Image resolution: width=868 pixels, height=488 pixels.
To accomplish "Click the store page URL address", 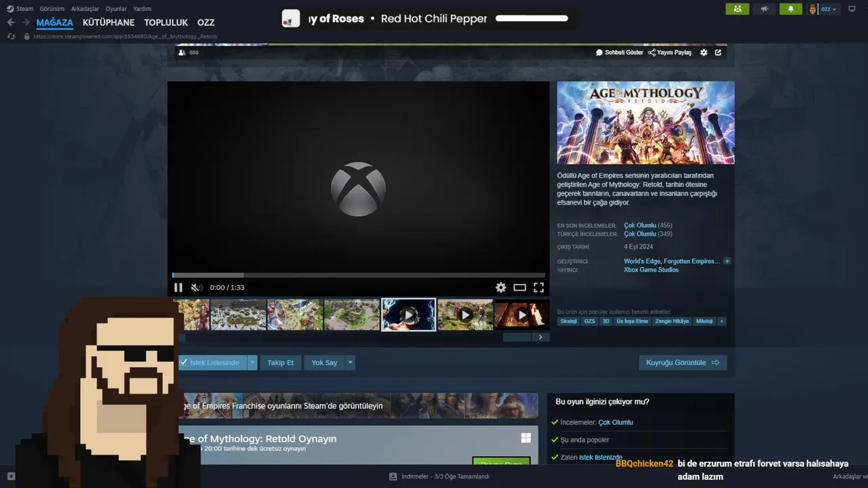I will click(125, 36).
